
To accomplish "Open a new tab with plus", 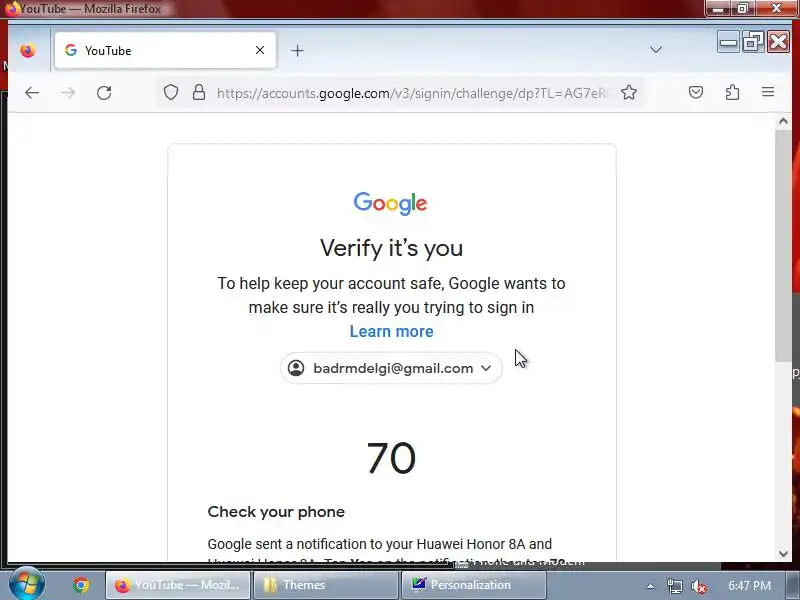I will 297,51.
